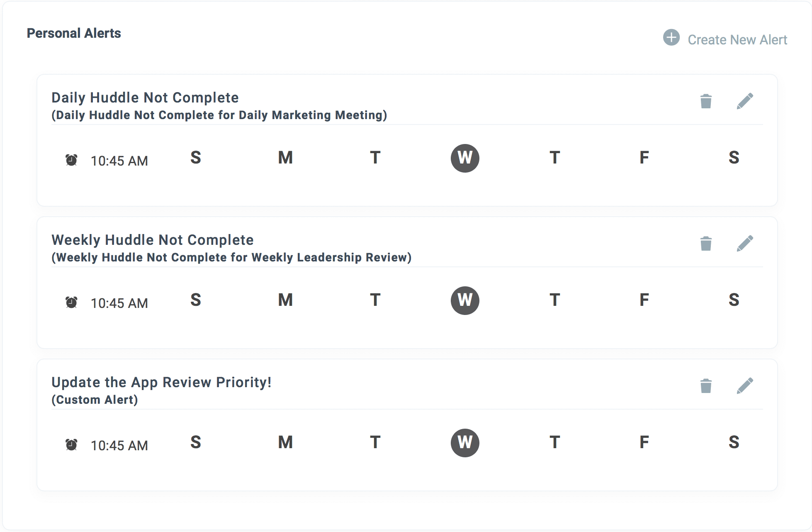
Task: Enable Tuesday for the Daily Huddle alert
Action: pos(375,158)
